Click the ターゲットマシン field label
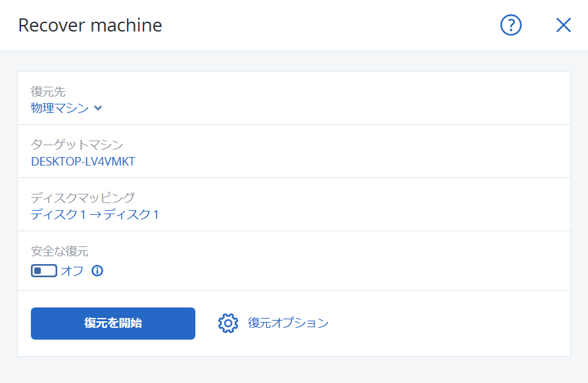This screenshot has width=588, height=383. (x=77, y=145)
